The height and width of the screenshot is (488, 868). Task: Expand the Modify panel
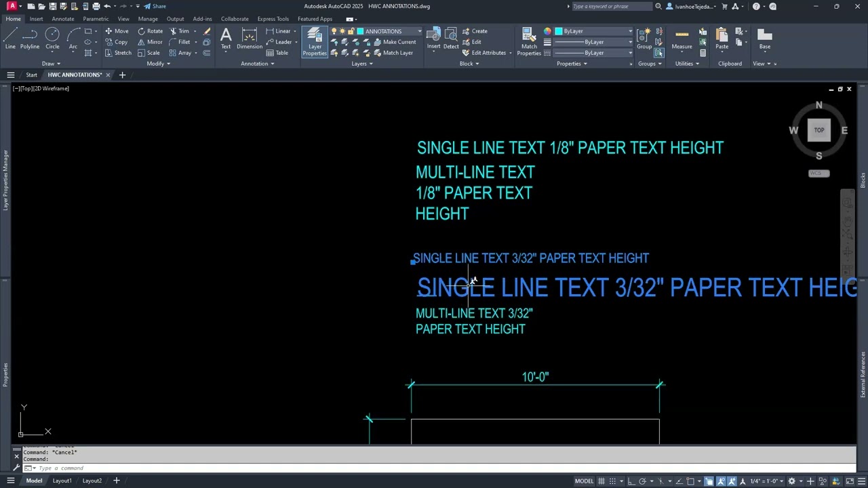pyautogui.click(x=159, y=64)
